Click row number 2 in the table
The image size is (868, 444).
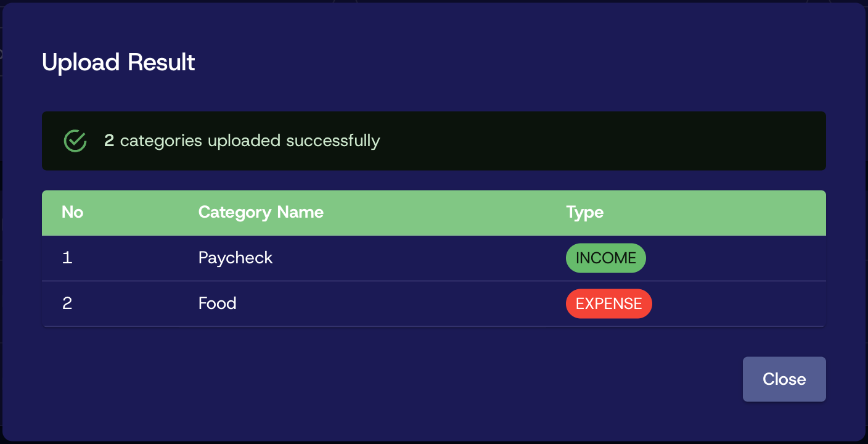tap(67, 303)
